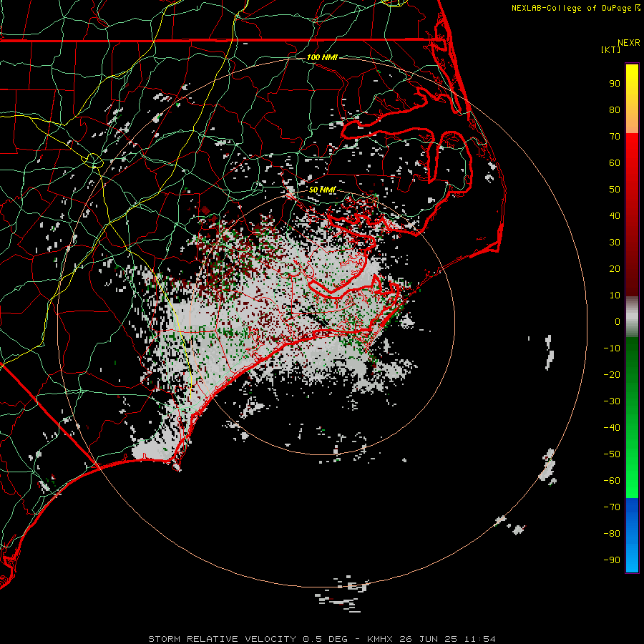Select the positive 10 scale value

point(615,296)
